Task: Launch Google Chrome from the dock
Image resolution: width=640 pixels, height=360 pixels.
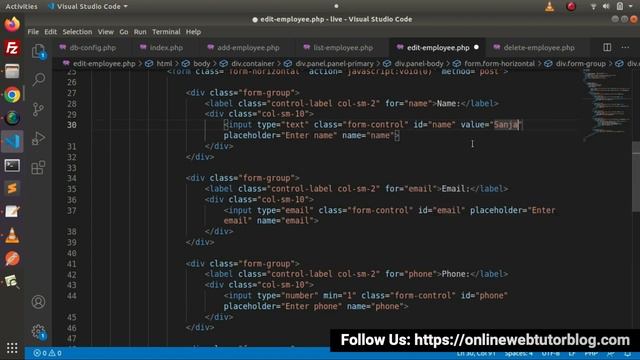Action: tap(12, 95)
